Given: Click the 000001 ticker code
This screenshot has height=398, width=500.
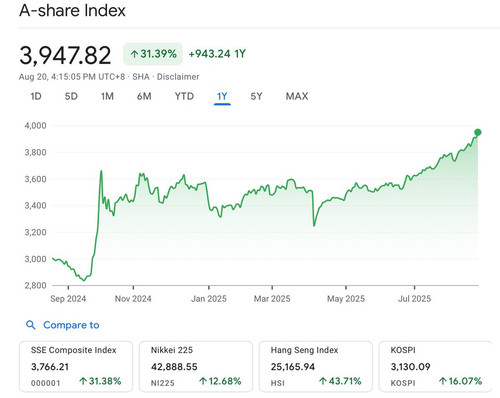Looking at the screenshot, I should (x=46, y=383).
